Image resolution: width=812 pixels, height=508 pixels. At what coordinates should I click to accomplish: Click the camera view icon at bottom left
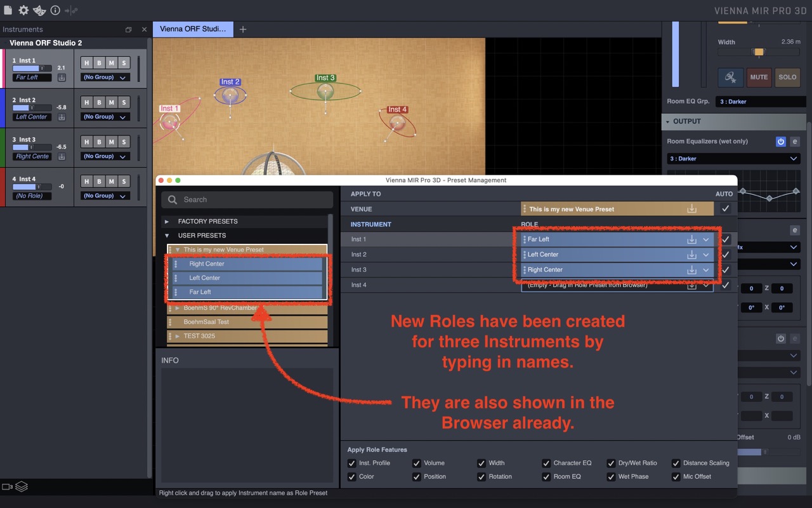coord(7,487)
